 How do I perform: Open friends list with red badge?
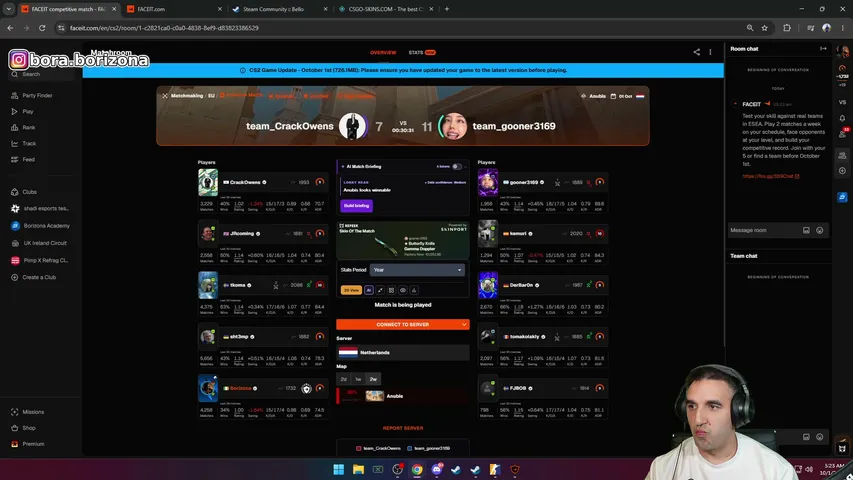pos(843,133)
